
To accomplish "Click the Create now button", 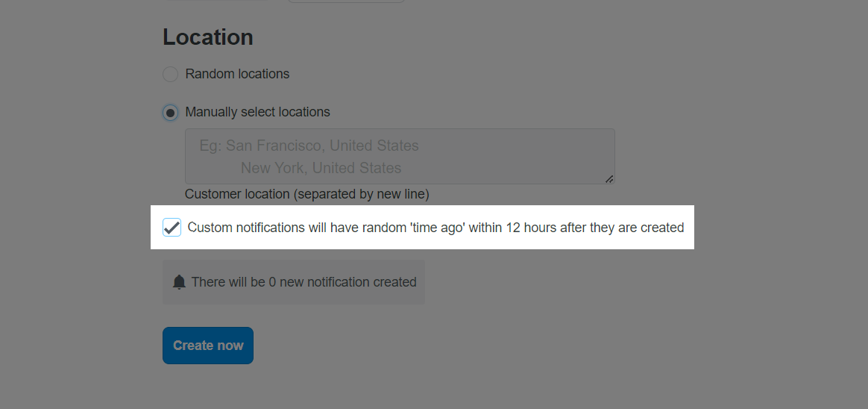I will click(x=207, y=346).
